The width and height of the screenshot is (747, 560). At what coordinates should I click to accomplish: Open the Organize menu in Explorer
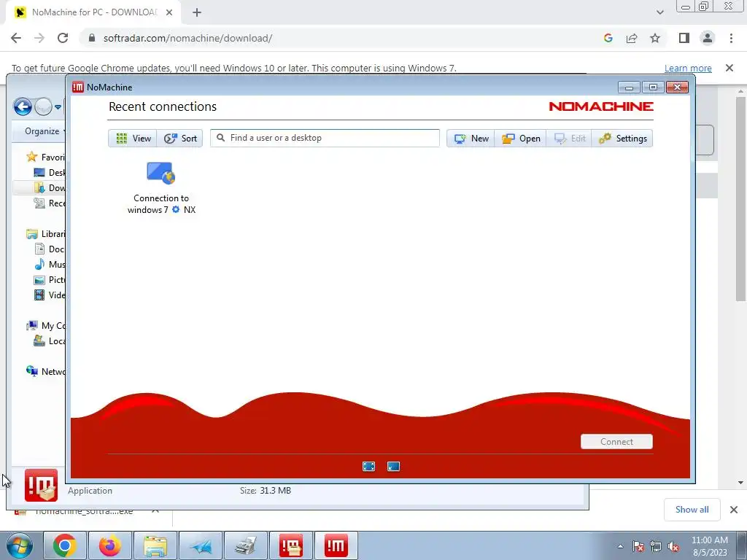click(44, 131)
